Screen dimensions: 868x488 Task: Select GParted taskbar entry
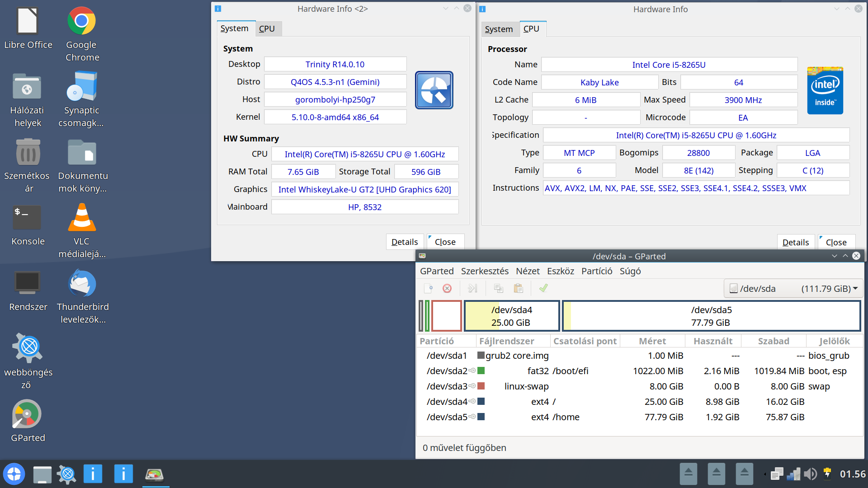tap(155, 474)
